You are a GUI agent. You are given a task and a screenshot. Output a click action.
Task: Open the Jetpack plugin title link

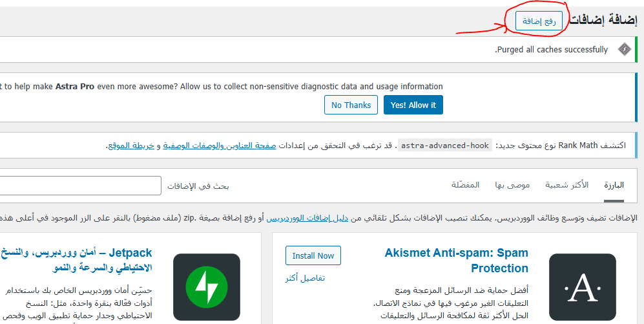[76, 260]
